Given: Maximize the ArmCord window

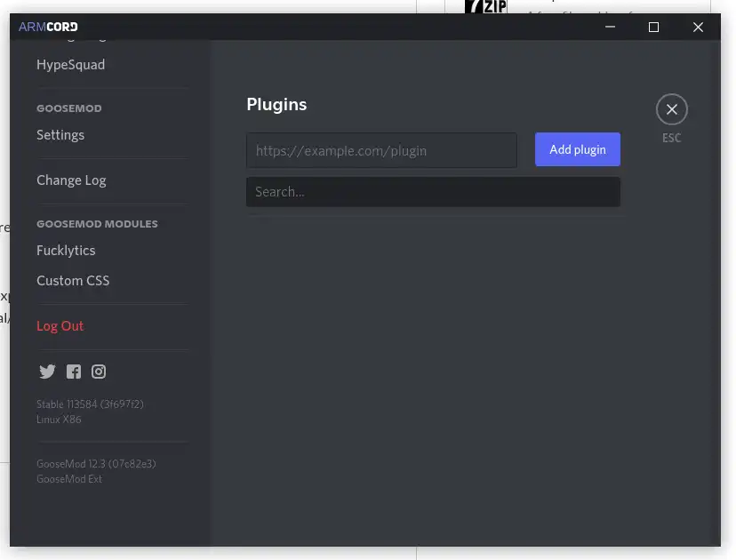Looking at the screenshot, I should pyautogui.click(x=653, y=27).
